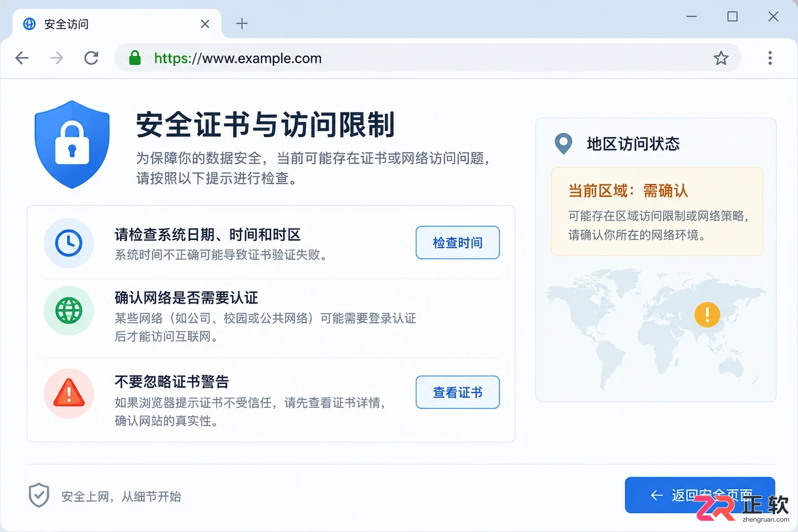
Task: Click the 安全上网，从细节开始 footer text
Action: coord(121,496)
